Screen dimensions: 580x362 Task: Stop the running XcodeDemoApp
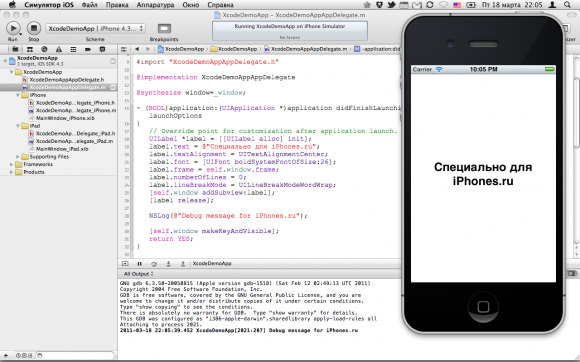click(x=34, y=28)
